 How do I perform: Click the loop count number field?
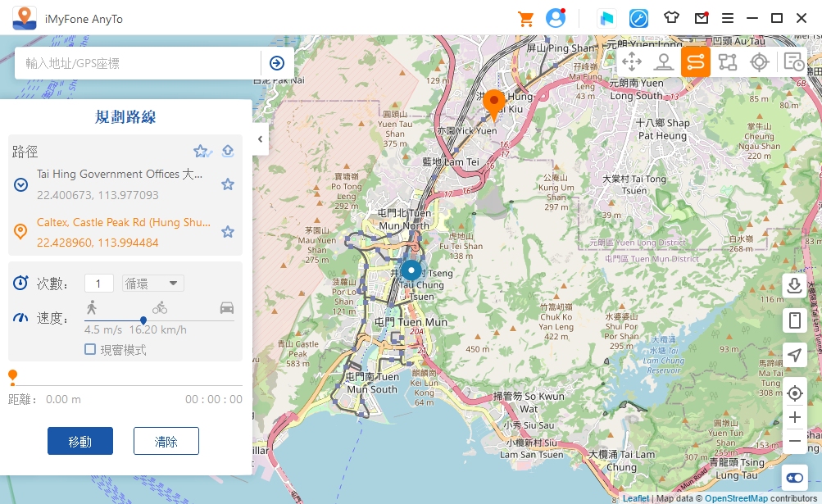(x=99, y=284)
